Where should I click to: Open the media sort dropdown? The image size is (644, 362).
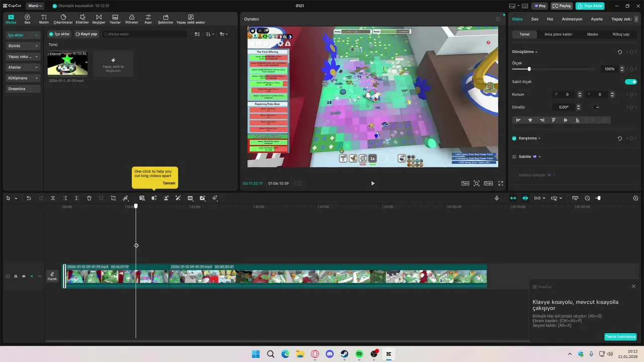(x=210, y=34)
